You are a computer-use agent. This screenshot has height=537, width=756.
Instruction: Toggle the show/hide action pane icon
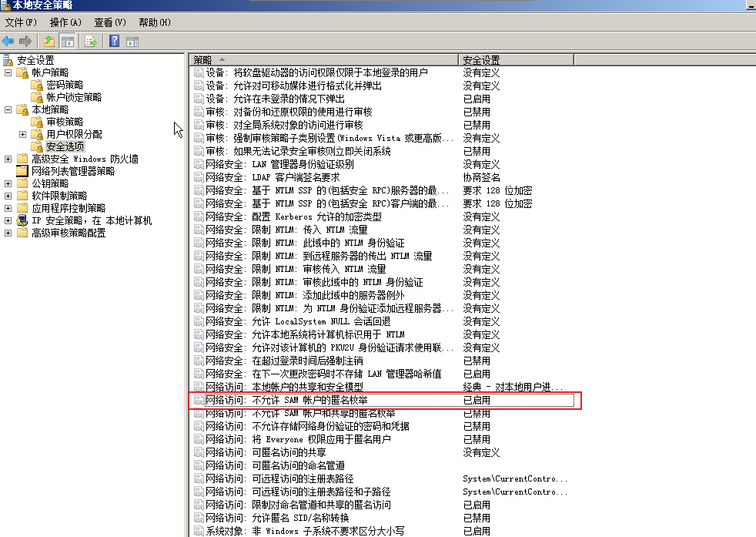coord(132,42)
